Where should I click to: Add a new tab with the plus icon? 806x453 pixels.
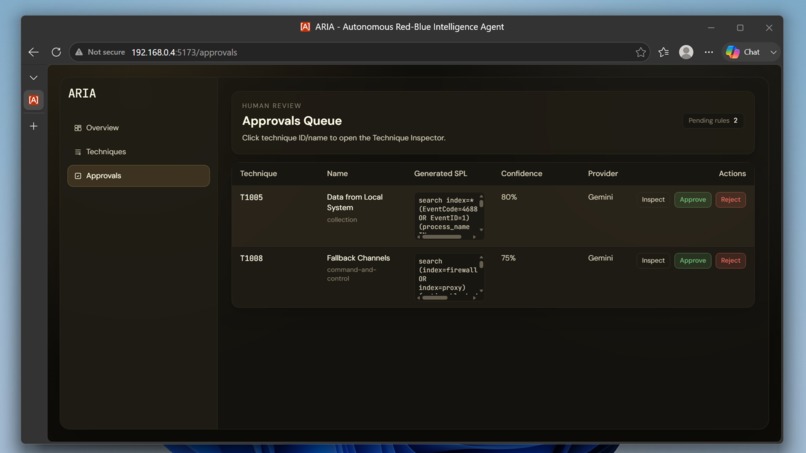tap(33, 126)
